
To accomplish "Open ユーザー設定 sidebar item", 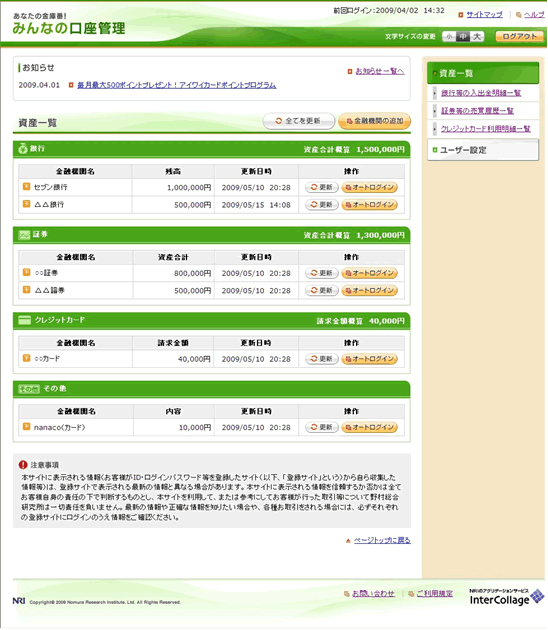I will click(483, 150).
